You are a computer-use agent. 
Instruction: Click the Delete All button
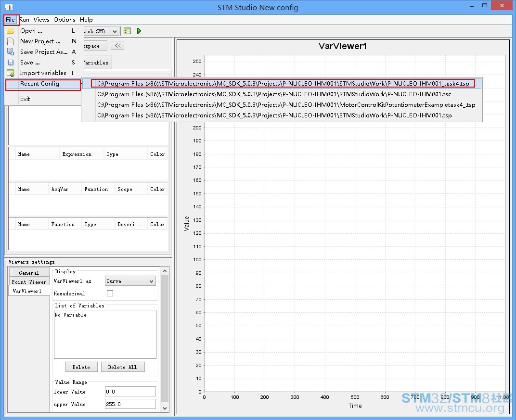pyautogui.click(x=122, y=367)
